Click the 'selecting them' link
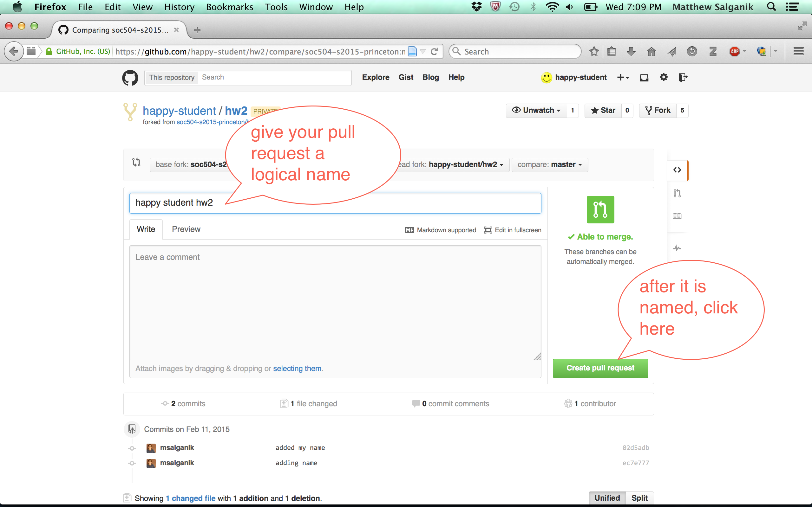Viewport: 812px width, 507px height. point(297,369)
